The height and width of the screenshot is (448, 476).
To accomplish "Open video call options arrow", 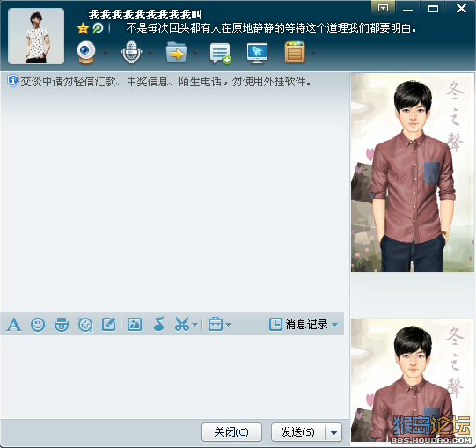I will click(105, 53).
